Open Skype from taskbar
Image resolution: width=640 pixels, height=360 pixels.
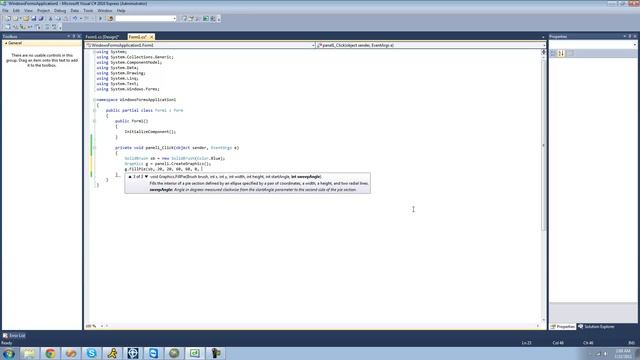tap(91, 353)
